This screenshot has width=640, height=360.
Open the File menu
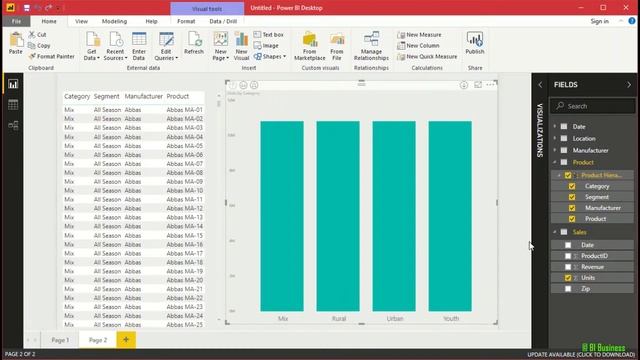click(x=16, y=21)
